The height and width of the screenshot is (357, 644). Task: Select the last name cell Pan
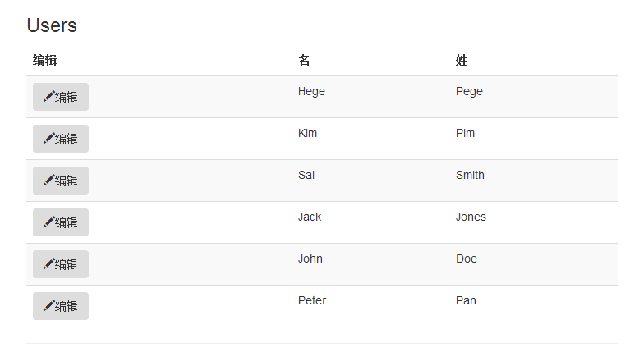click(466, 300)
